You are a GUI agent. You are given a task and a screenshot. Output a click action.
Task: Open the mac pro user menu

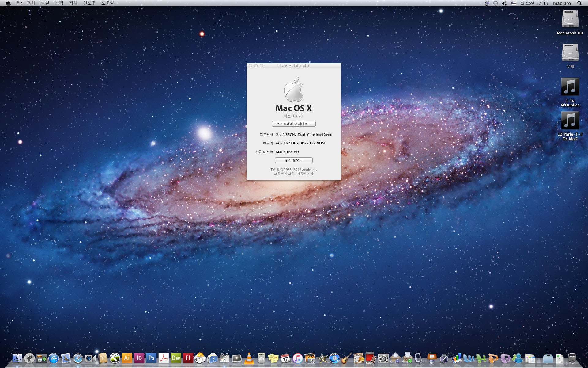tap(562, 3)
